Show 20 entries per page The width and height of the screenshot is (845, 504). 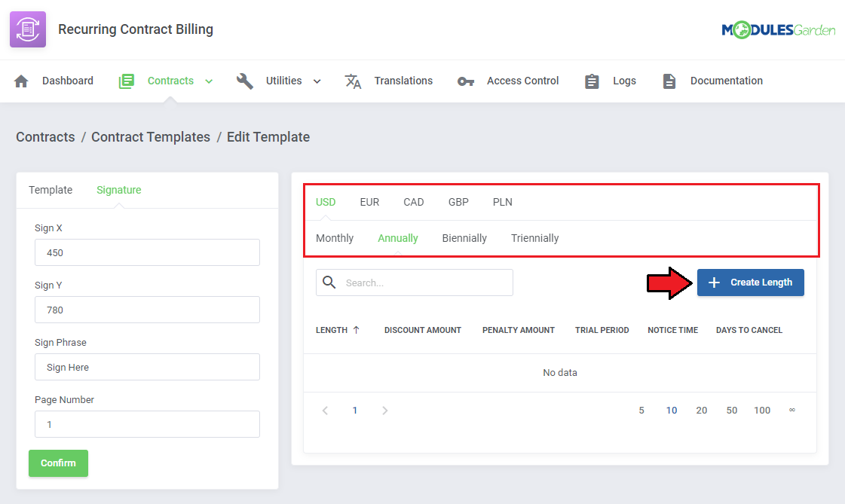(x=702, y=411)
